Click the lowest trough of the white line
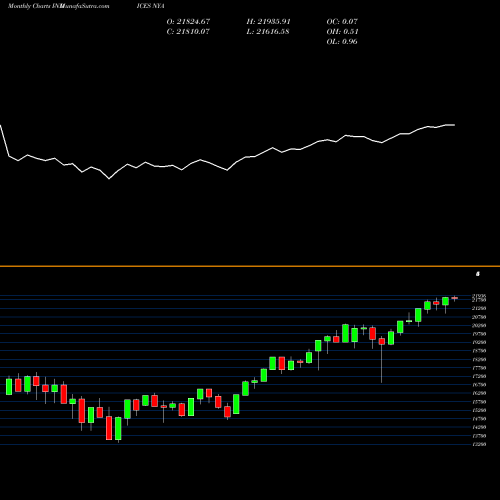The width and height of the screenshot is (500, 500). (x=109, y=179)
